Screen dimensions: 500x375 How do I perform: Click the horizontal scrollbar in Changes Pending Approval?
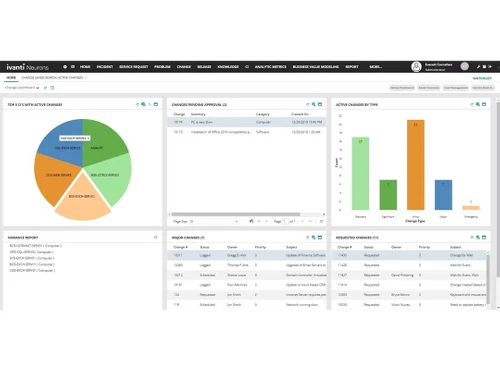point(236,214)
